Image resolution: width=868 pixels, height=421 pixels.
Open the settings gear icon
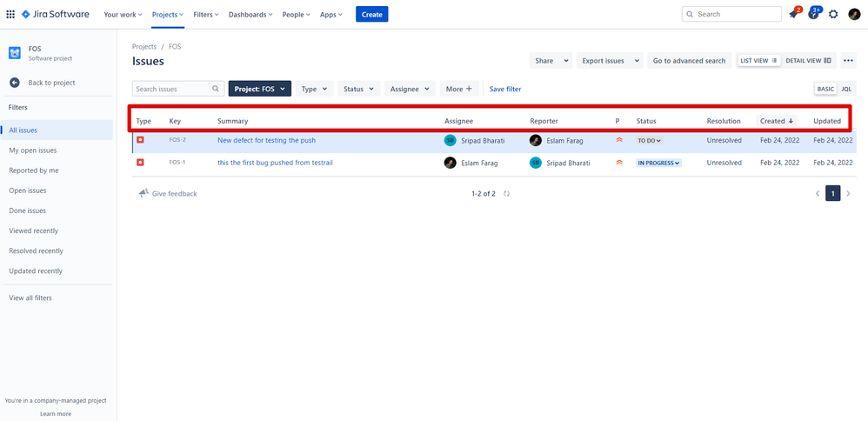pos(833,15)
